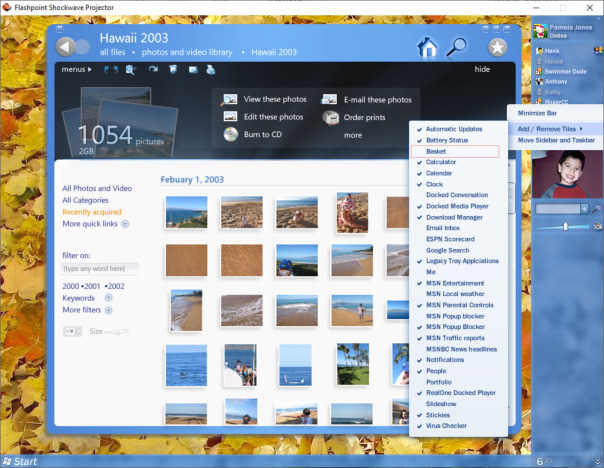Click hide to collapse the task panel
The width and height of the screenshot is (604, 468).
pos(482,69)
